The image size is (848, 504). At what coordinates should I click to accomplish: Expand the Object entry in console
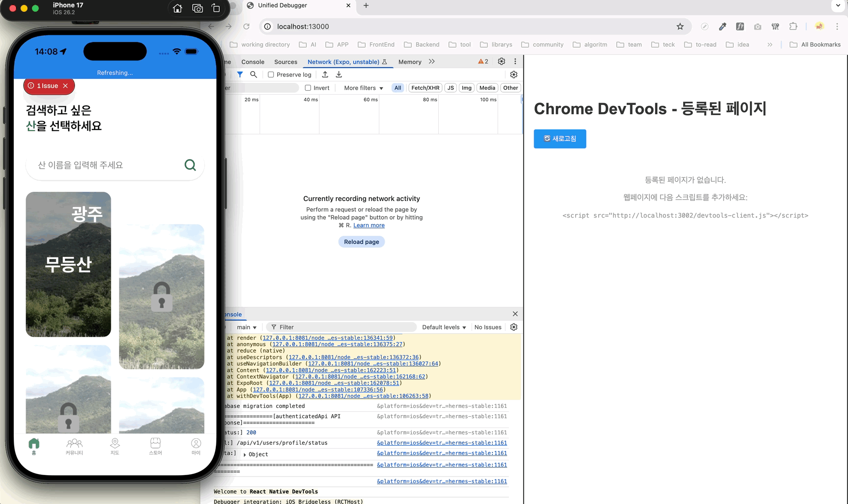(245, 454)
